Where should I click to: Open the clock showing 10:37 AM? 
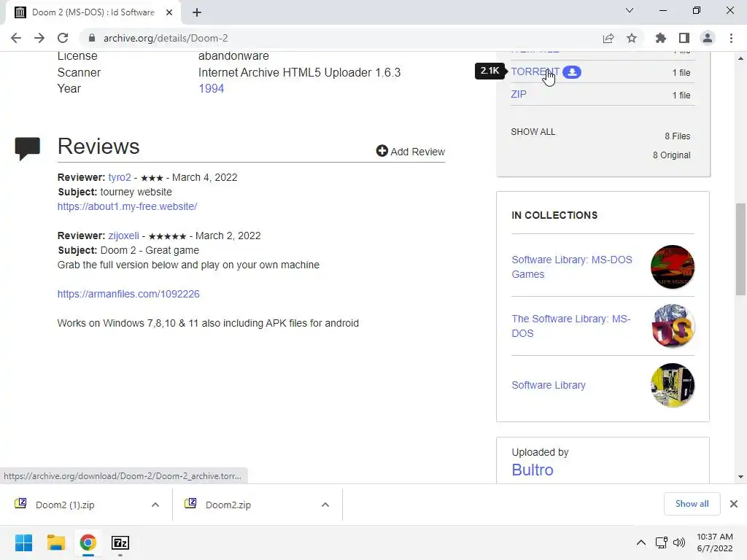tap(715, 542)
